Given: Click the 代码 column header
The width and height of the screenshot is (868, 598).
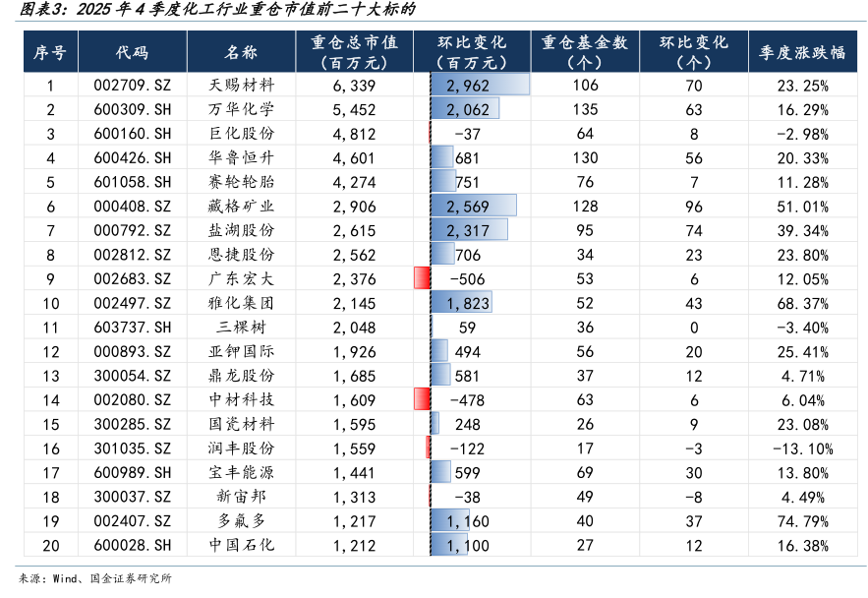Looking at the screenshot, I should pyautogui.click(x=132, y=52).
